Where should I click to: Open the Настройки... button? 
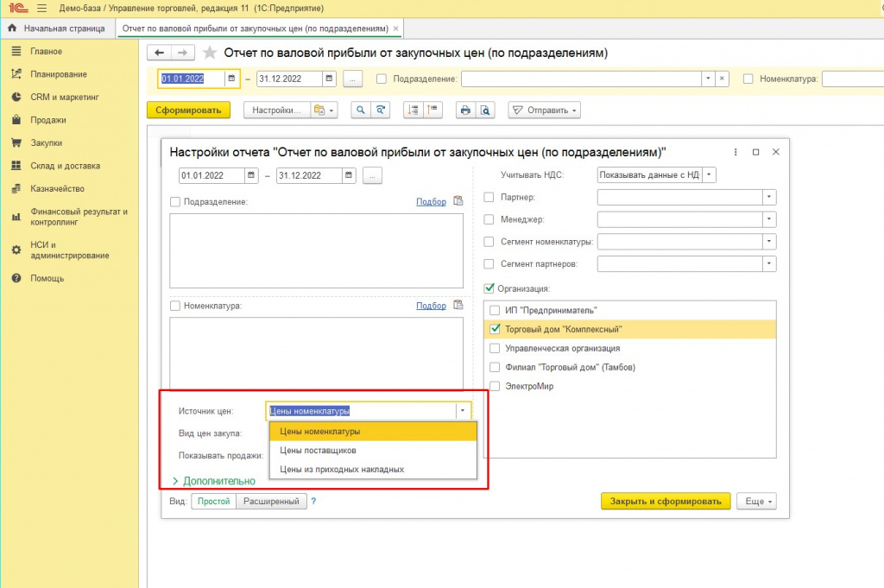pyautogui.click(x=277, y=110)
